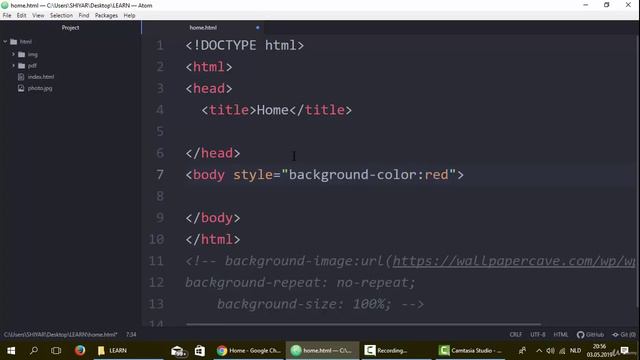Open the File menu
Screen dimensions: 640x360
tap(7, 16)
